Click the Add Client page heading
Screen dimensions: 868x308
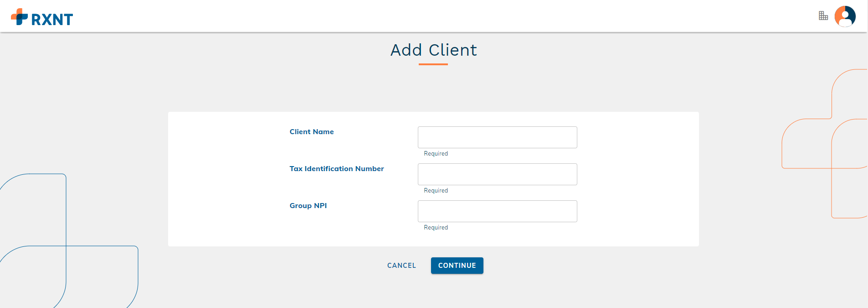tap(434, 50)
